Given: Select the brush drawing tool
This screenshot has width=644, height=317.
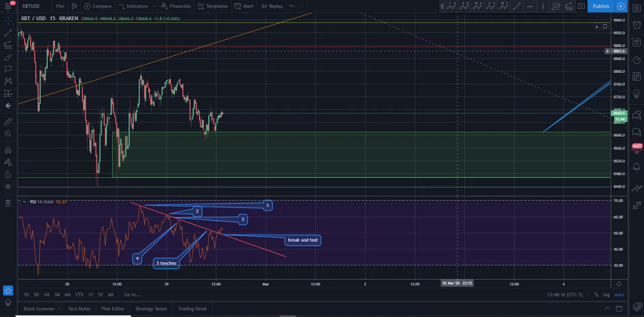Looking at the screenshot, I should point(8,57).
